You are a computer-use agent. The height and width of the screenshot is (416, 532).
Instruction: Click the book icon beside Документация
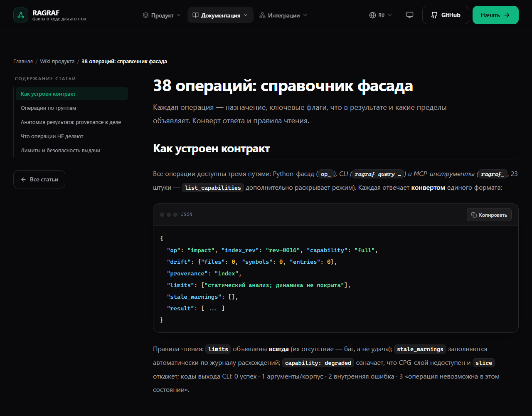pyautogui.click(x=195, y=15)
